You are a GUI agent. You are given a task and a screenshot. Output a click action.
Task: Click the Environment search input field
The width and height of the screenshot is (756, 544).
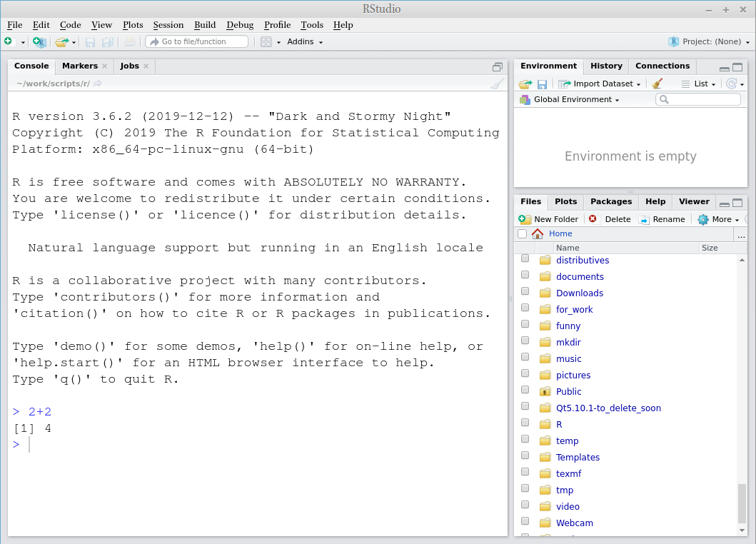(x=698, y=99)
